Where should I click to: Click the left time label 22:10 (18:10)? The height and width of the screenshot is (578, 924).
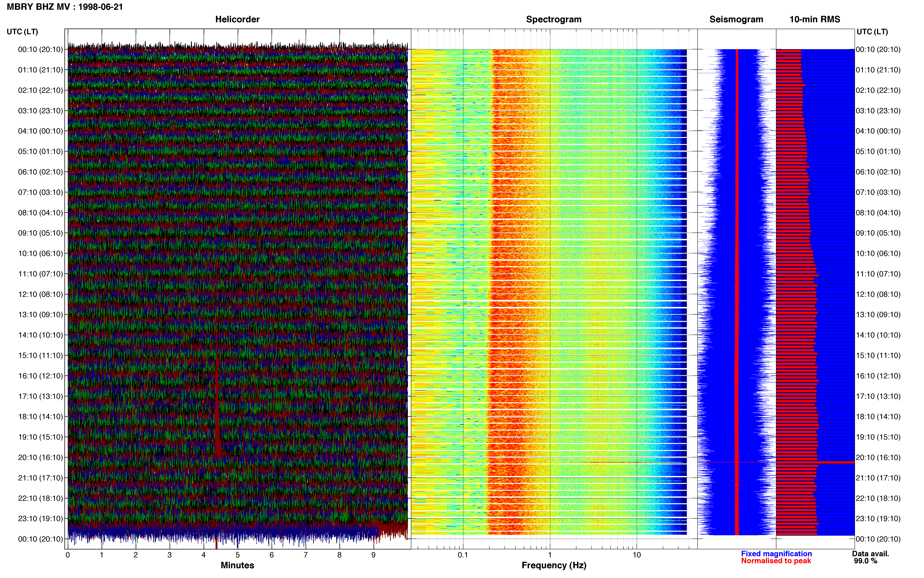click(x=41, y=498)
